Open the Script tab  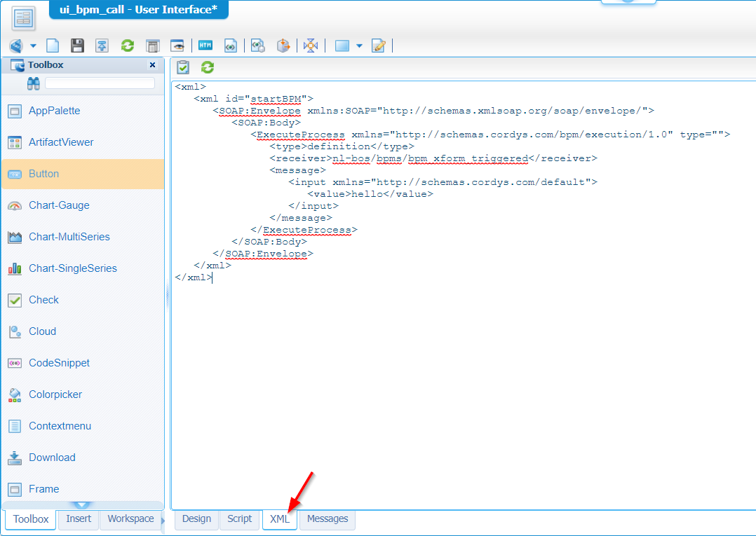coord(239,519)
